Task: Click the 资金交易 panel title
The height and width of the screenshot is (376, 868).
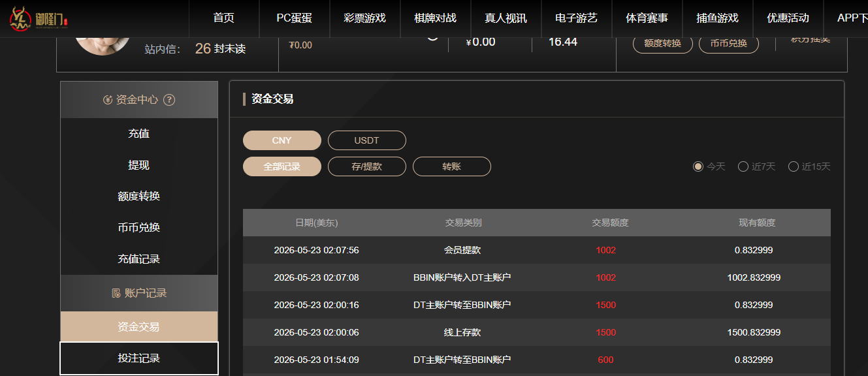Action: pyautogui.click(x=272, y=99)
